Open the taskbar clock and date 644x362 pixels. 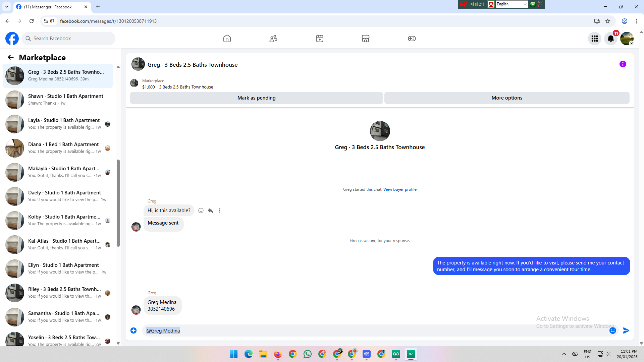[x=627, y=354]
